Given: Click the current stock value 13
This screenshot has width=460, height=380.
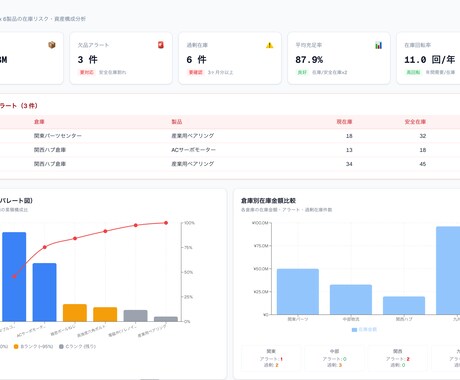Looking at the screenshot, I should click(349, 150).
